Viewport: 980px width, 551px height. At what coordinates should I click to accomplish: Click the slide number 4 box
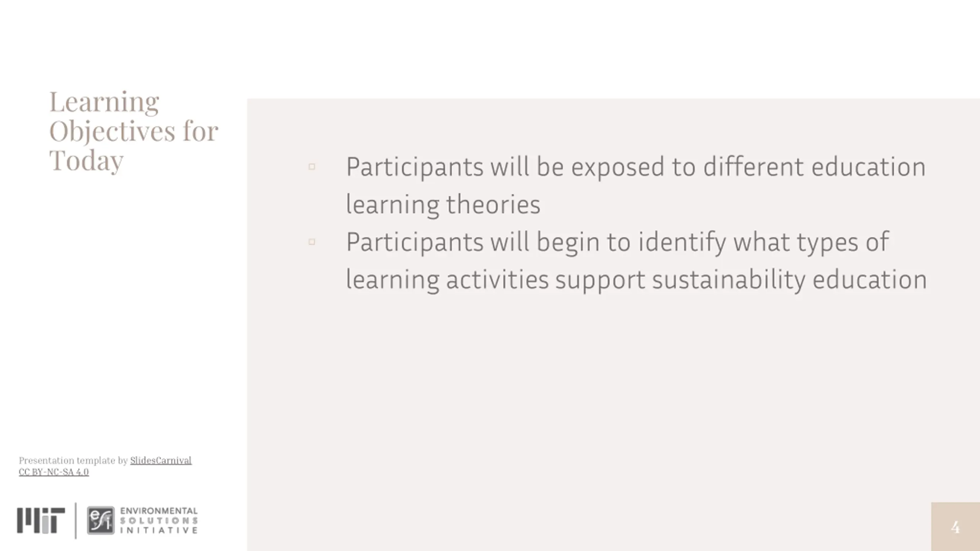[955, 527]
